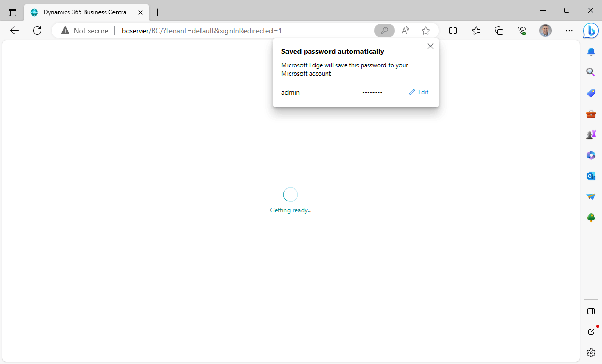Add this page to favorites star
The height and width of the screenshot is (364, 602).
(x=426, y=31)
